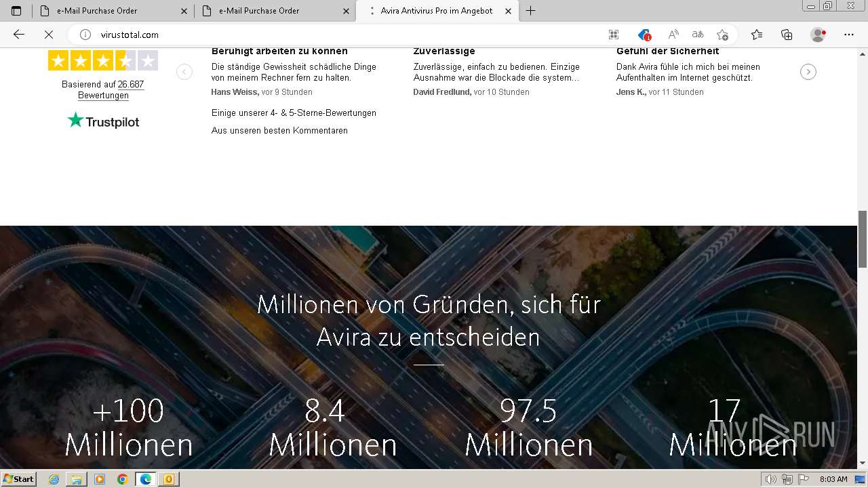
Task: Open the browser profile avatar
Action: pos(818,35)
